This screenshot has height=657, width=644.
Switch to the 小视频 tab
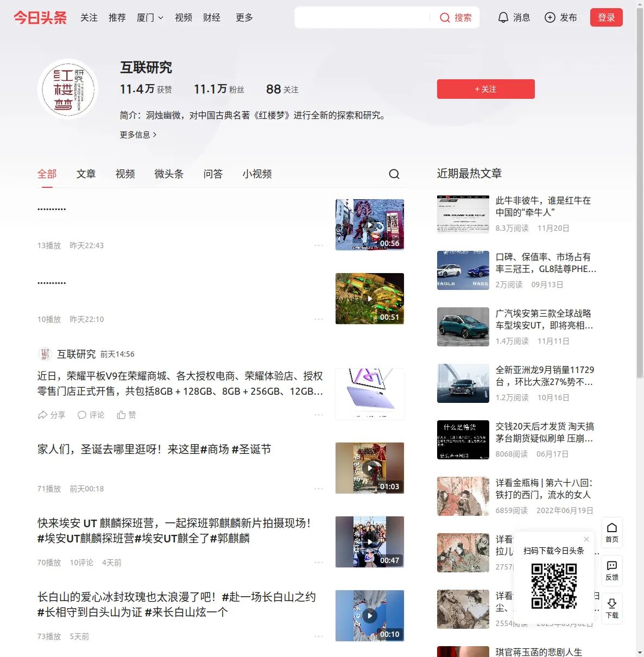click(x=257, y=174)
